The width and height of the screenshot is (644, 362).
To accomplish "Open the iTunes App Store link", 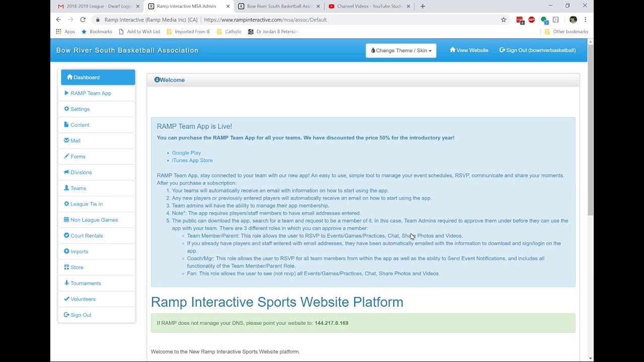I will coord(192,160).
